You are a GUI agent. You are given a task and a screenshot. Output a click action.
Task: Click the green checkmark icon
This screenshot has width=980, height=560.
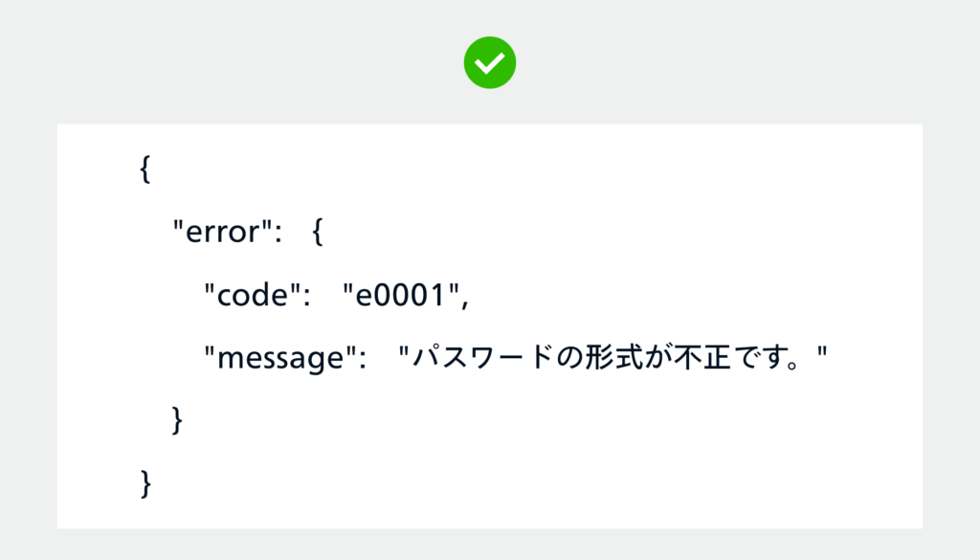pyautogui.click(x=490, y=63)
